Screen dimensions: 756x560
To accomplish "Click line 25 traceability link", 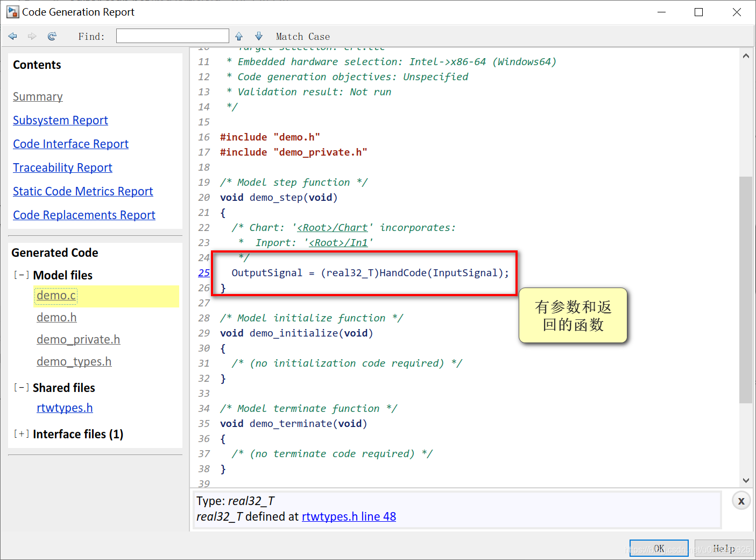I will click(x=204, y=273).
